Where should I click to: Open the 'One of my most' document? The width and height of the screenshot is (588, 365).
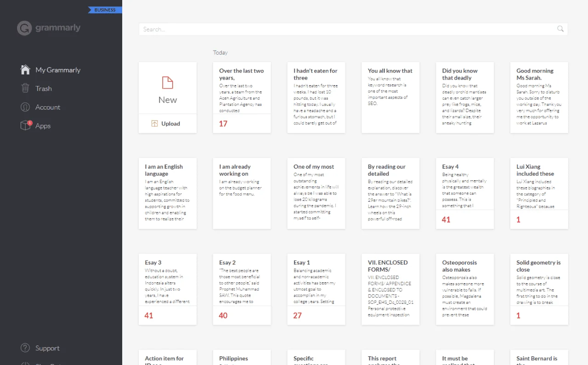317,194
